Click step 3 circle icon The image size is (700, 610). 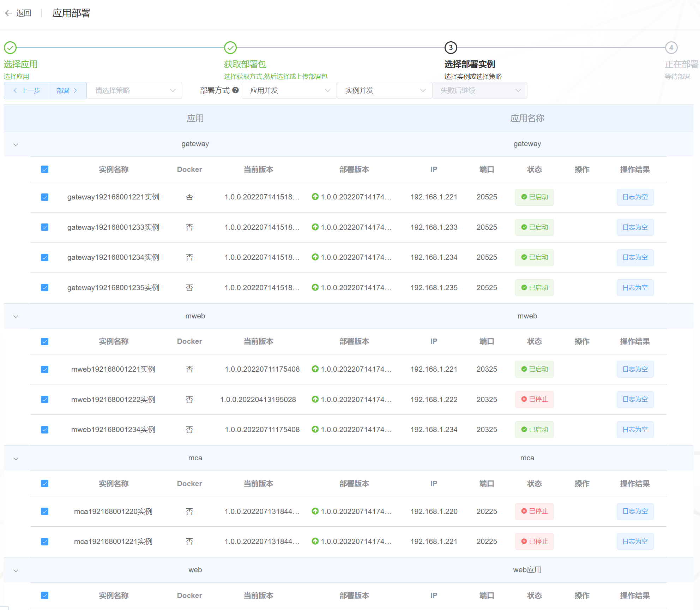tap(451, 48)
